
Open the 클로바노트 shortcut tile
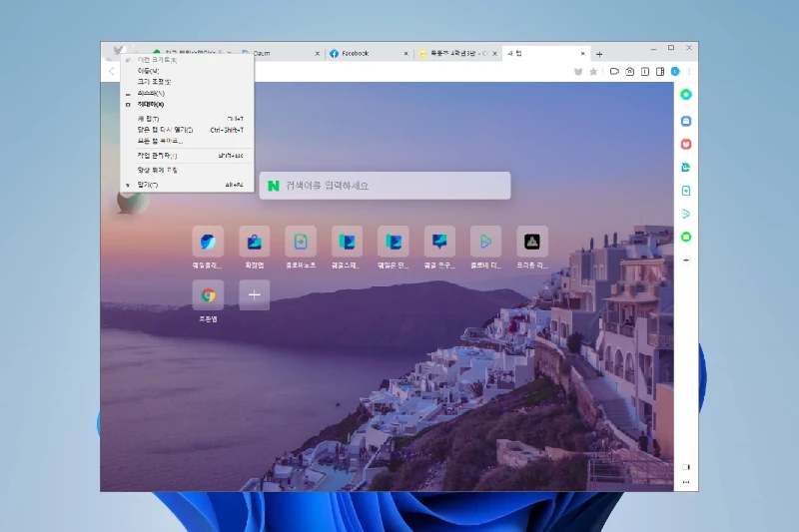301,242
